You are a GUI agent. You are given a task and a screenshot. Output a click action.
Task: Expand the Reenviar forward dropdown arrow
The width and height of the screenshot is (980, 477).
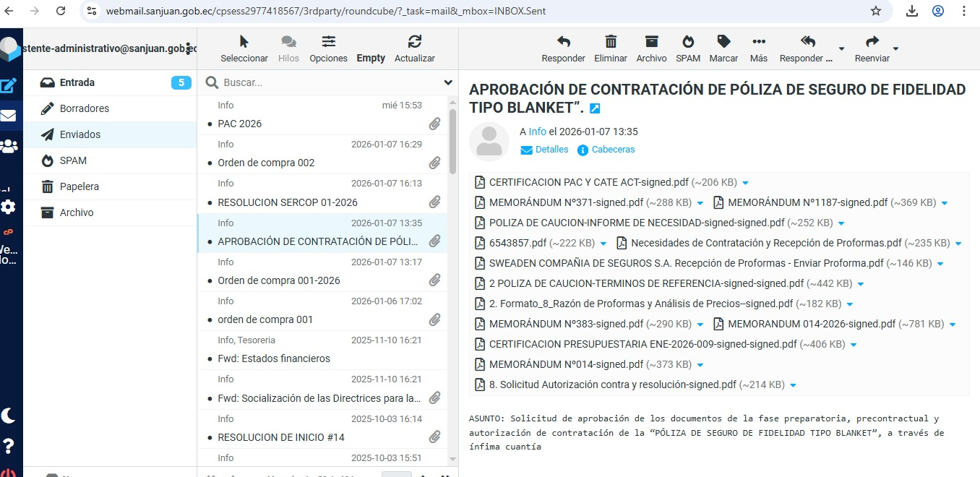[x=896, y=49]
